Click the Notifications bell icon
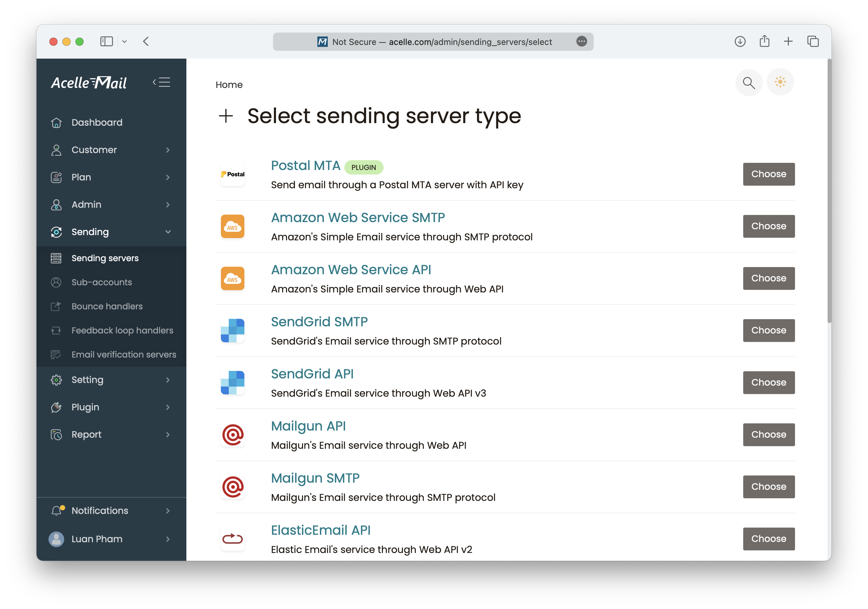Image resolution: width=868 pixels, height=609 pixels. (57, 510)
